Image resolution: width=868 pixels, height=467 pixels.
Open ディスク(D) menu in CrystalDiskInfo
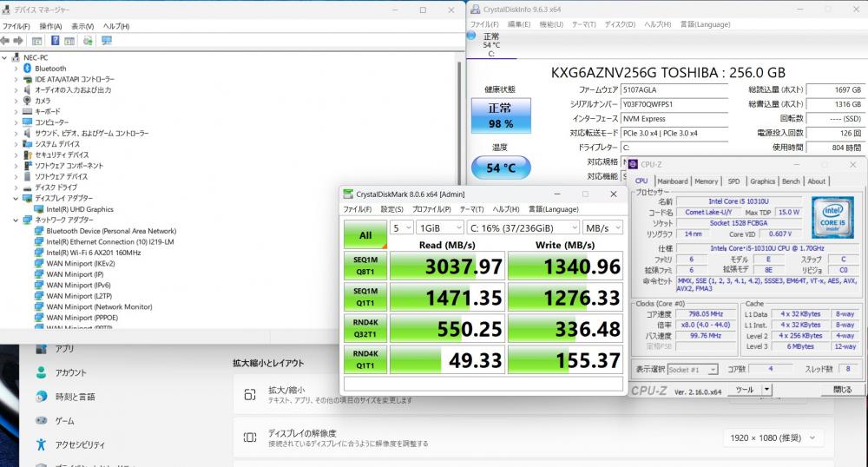pos(620,24)
